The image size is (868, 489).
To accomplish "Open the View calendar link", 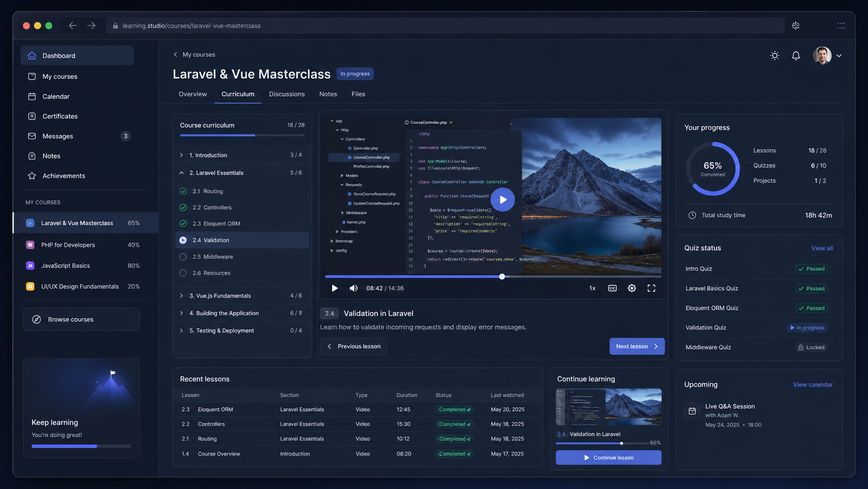I will 813,385.
